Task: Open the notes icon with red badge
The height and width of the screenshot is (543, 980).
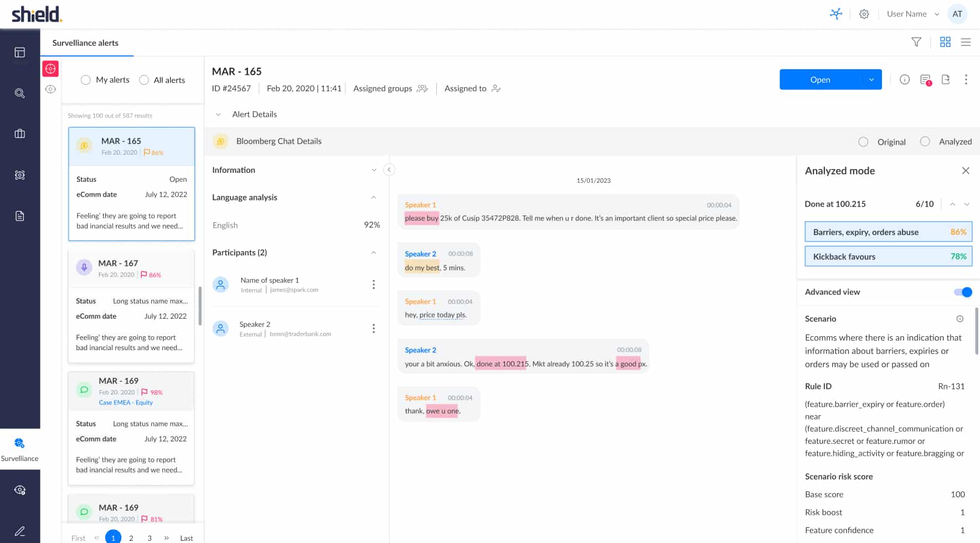Action: pyautogui.click(x=925, y=80)
